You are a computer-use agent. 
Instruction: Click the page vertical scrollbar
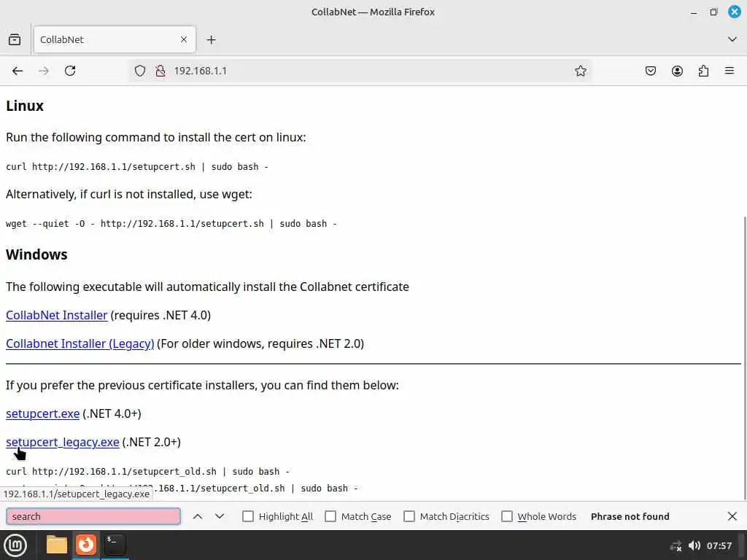tap(744, 357)
